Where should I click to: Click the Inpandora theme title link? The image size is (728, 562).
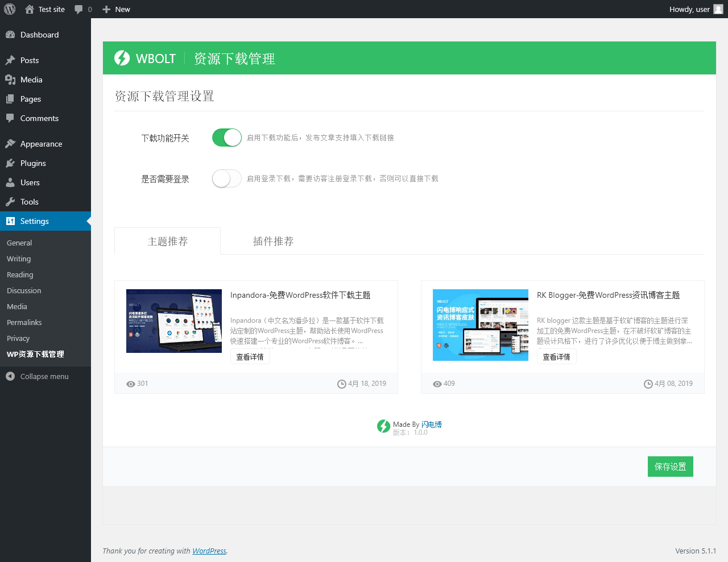300,295
